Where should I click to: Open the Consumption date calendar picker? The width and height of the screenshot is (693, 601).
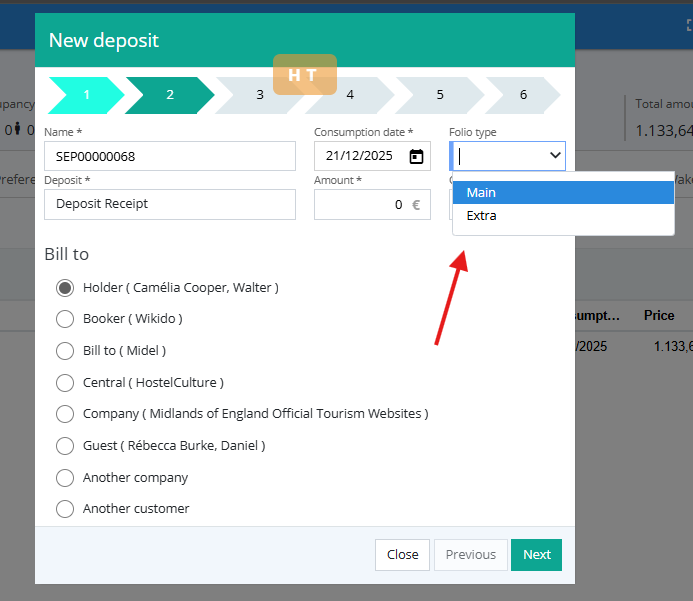417,156
